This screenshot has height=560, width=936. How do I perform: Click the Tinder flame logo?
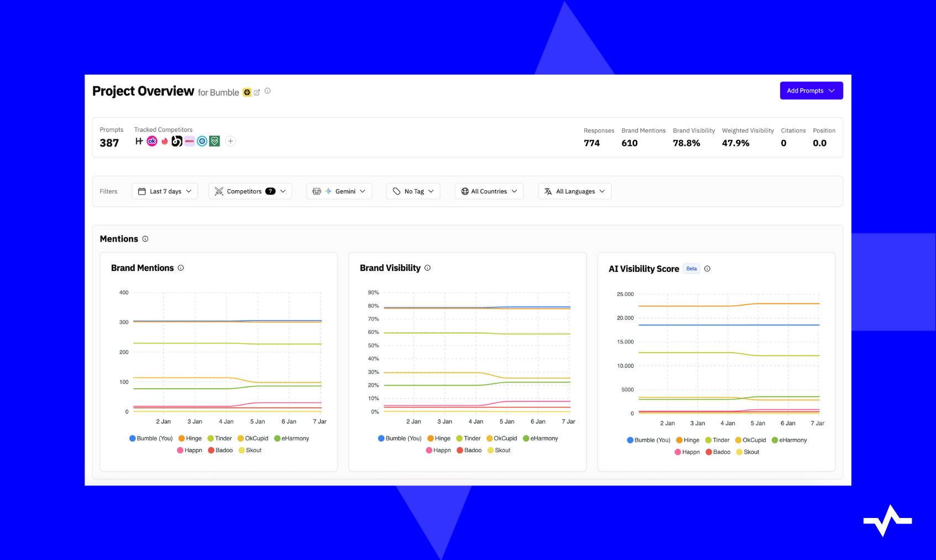(164, 141)
